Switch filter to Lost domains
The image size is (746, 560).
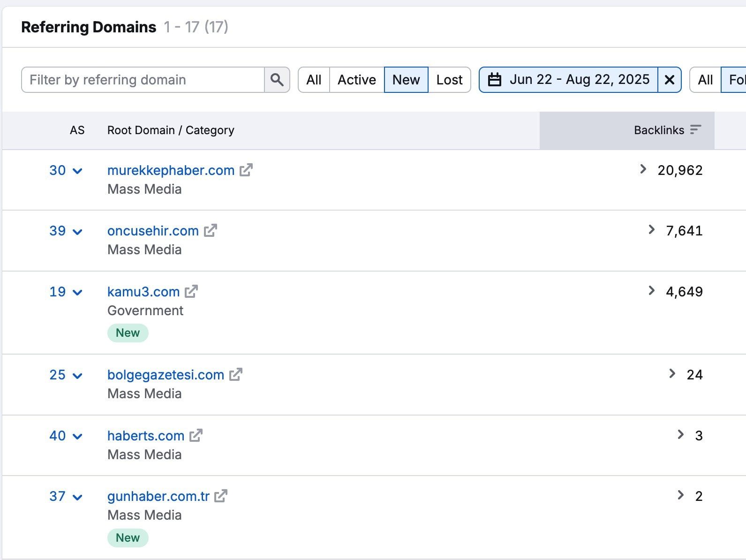tap(449, 80)
